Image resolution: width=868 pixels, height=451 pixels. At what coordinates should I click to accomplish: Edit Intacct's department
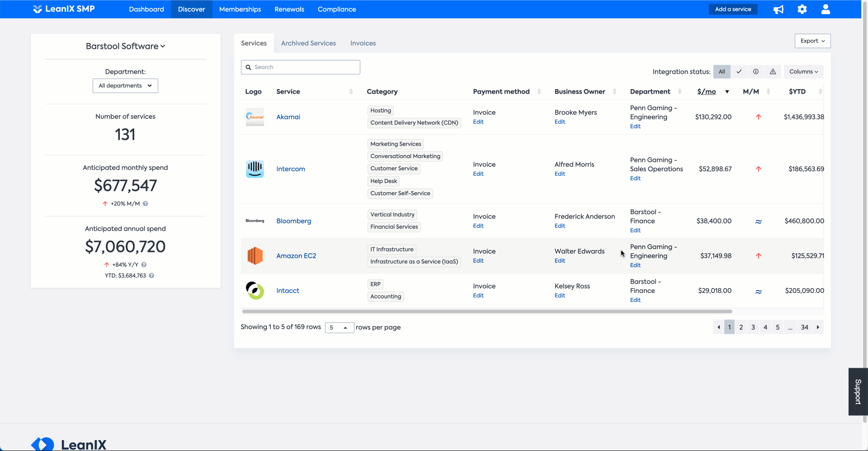click(635, 300)
